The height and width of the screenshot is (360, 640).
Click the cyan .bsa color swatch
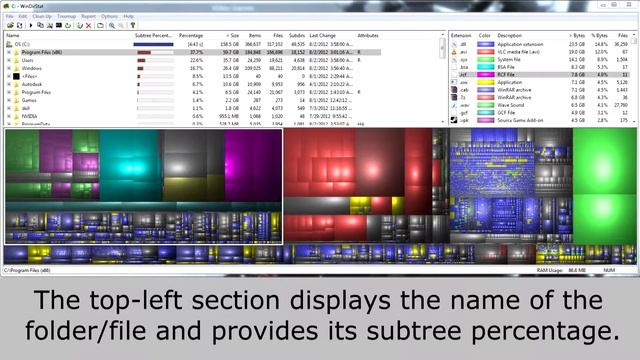pyautogui.click(x=485, y=67)
